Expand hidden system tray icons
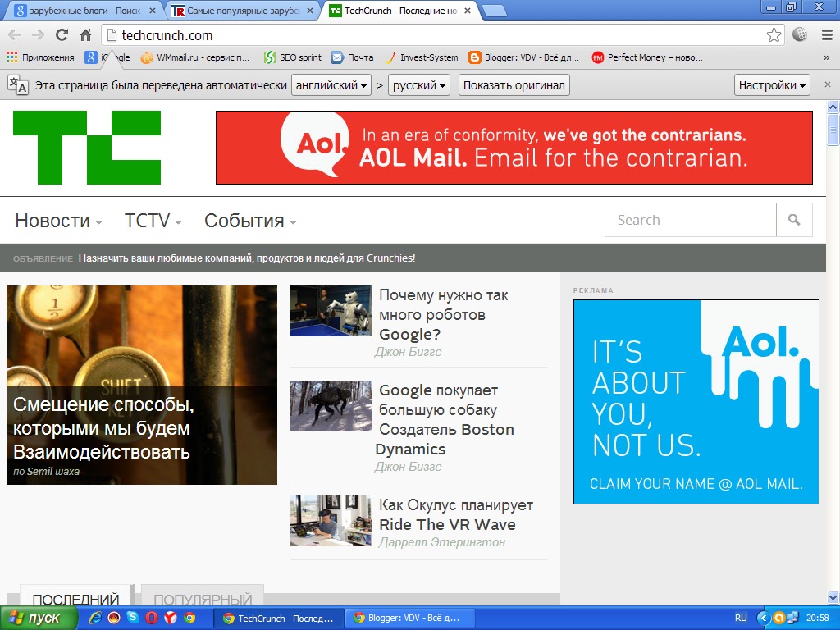840x630 pixels. (763, 618)
